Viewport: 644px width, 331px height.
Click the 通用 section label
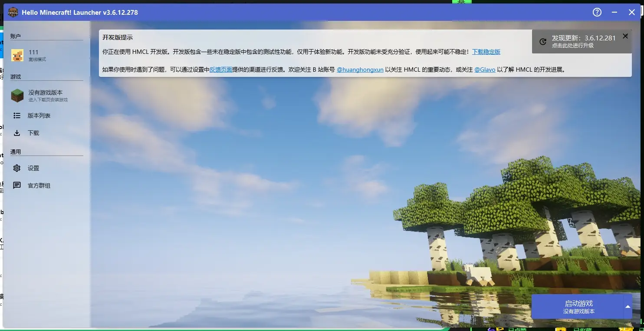[16, 152]
